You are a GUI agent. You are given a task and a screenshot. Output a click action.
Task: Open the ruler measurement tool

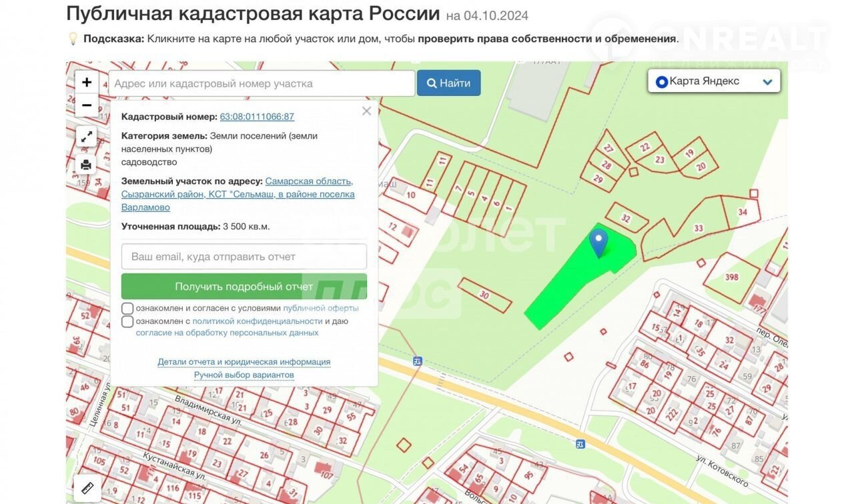click(x=87, y=488)
